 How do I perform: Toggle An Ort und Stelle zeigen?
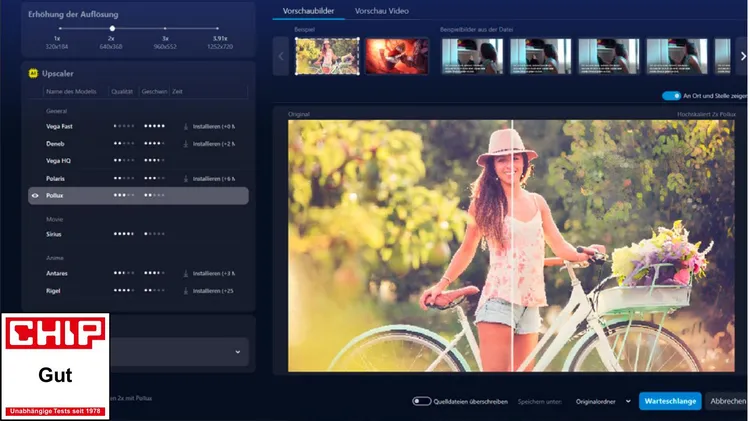click(671, 96)
